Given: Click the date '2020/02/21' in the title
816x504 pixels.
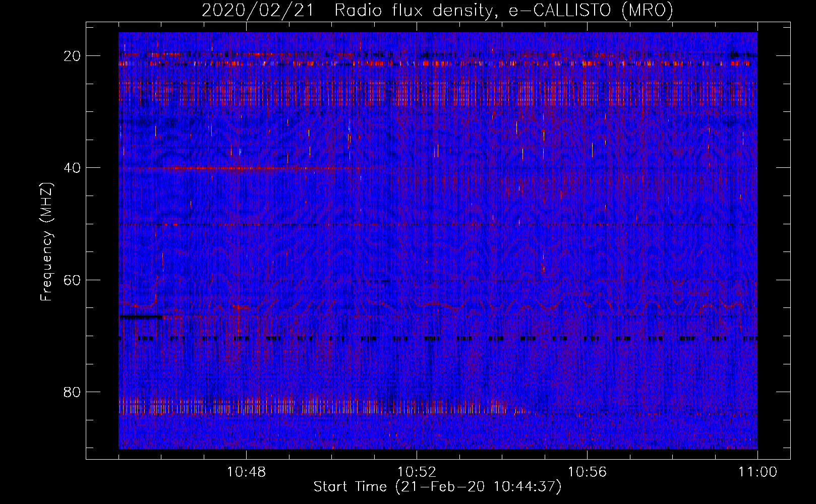Looking at the screenshot, I should click(x=258, y=10).
